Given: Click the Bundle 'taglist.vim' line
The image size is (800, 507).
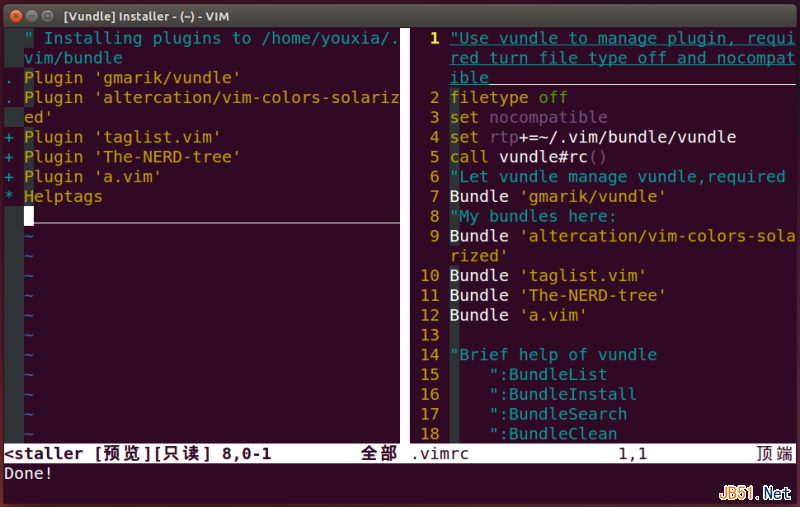Looking at the screenshot, I should point(548,276).
